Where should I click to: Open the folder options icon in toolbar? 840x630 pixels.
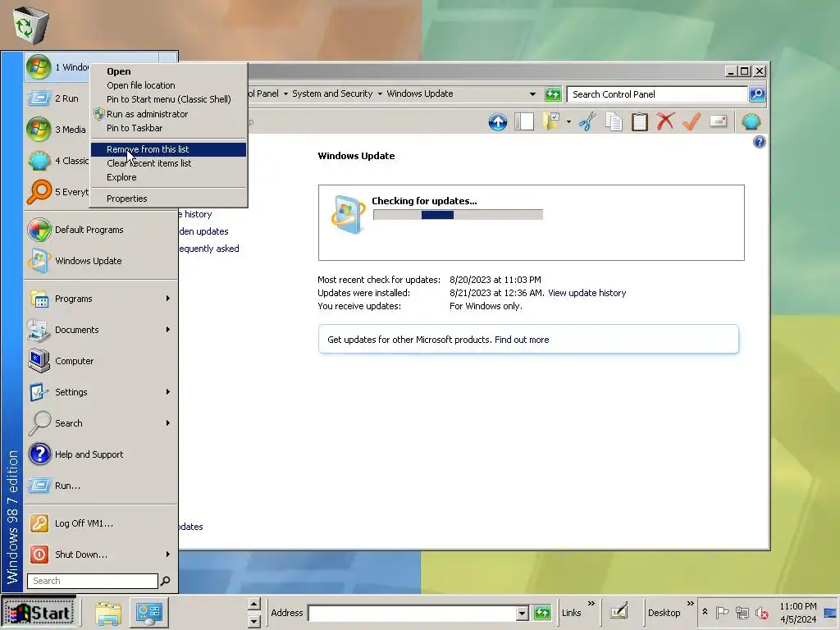tap(551, 121)
